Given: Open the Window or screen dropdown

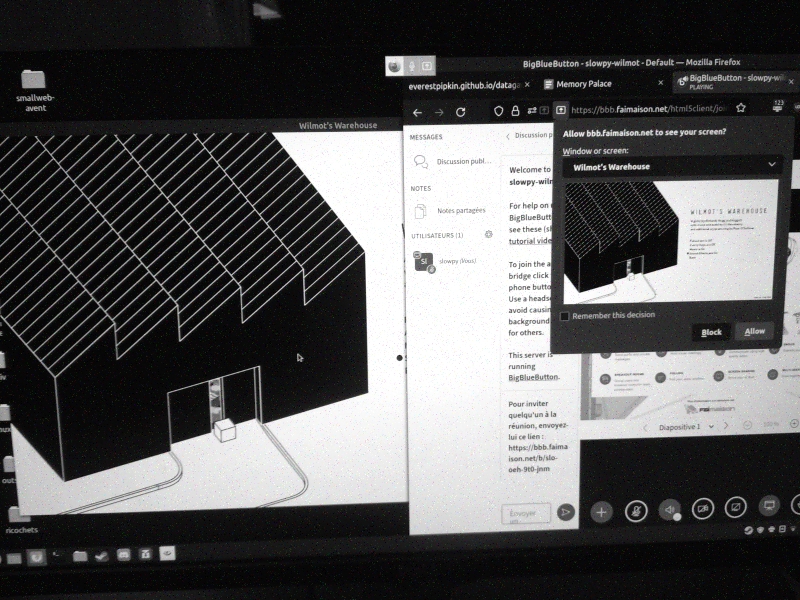Looking at the screenshot, I should [x=672, y=166].
